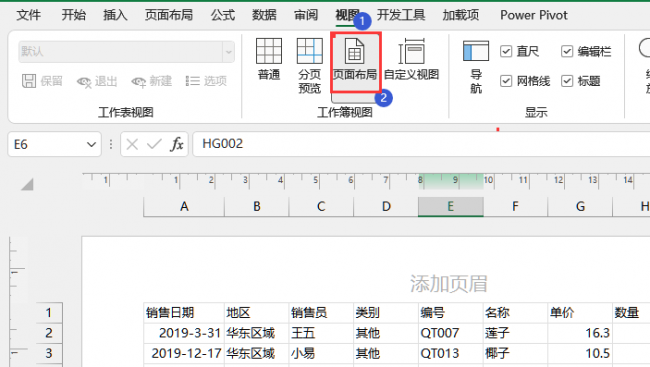Toggle the Ruler (直尺) checkbox
Screen dimensions: 650x367
[x=506, y=51]
